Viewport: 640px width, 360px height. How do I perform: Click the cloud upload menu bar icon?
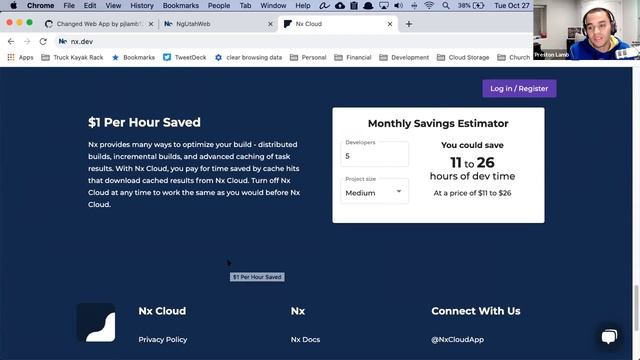click(x=340, y=5)
